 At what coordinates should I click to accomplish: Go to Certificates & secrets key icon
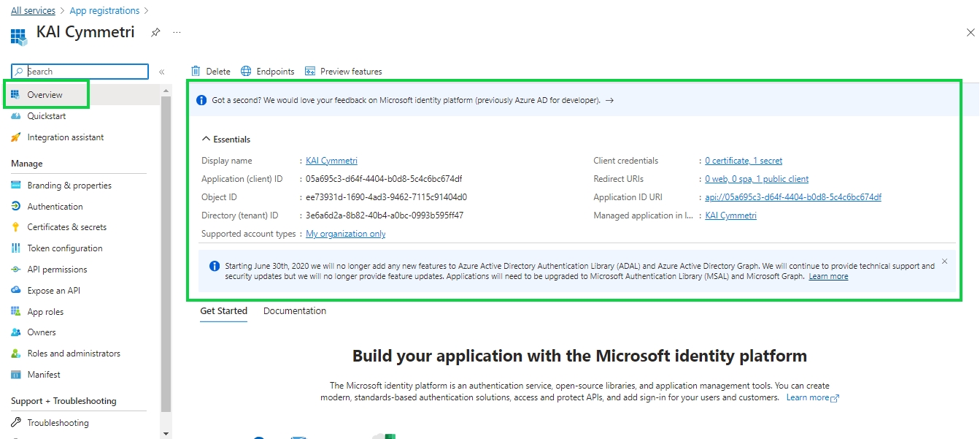pos(16,227)
